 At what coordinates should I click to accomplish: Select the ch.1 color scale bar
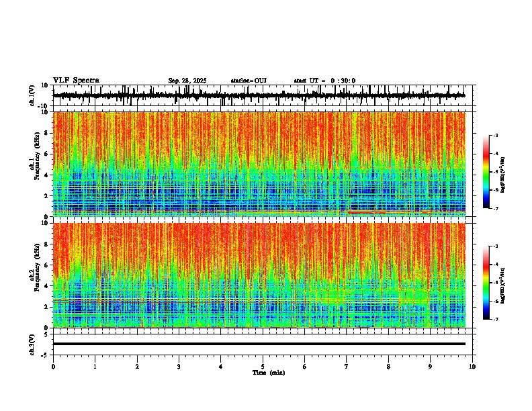(486, 172)
